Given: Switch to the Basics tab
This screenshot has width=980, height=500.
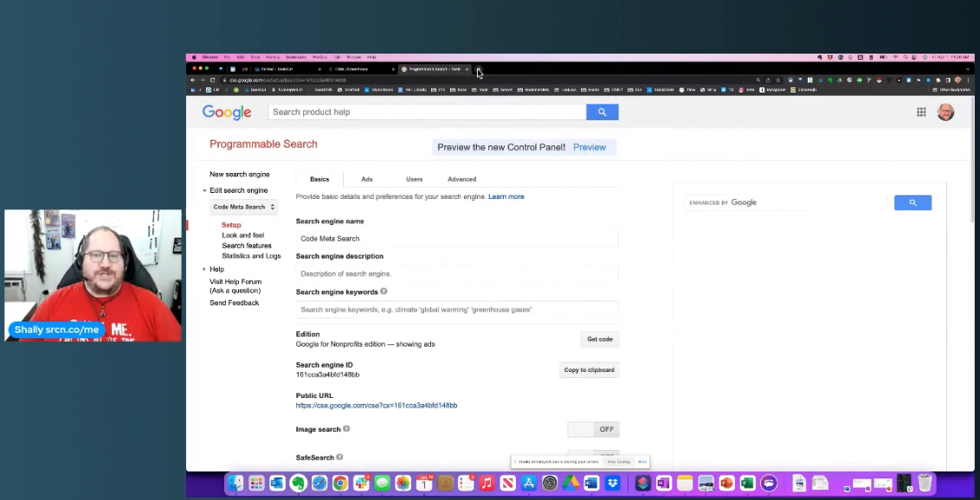Looking at the screenshot, I should 319,179.
